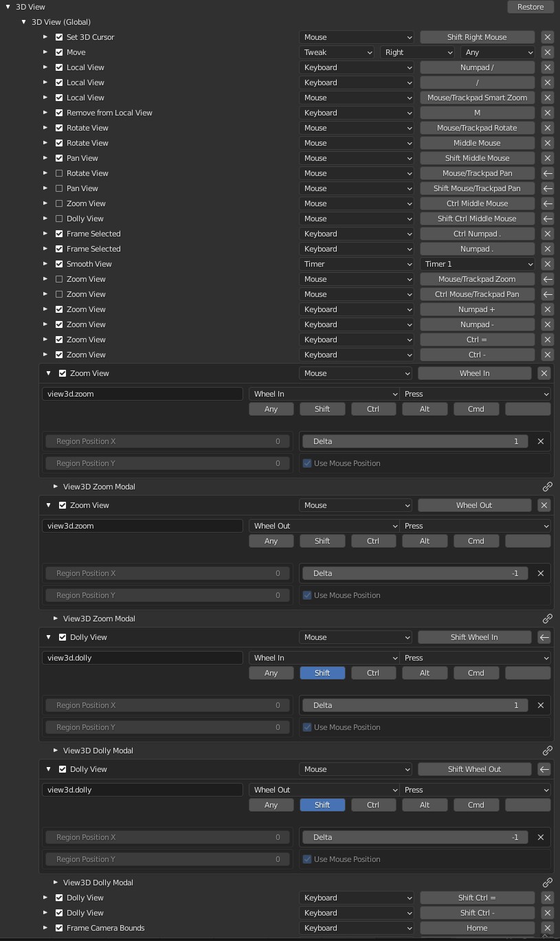Click link icon beside View3D Zoom Modal under Wheel In
This screenshot has width=560, height=941.
[x=547, y=487]
